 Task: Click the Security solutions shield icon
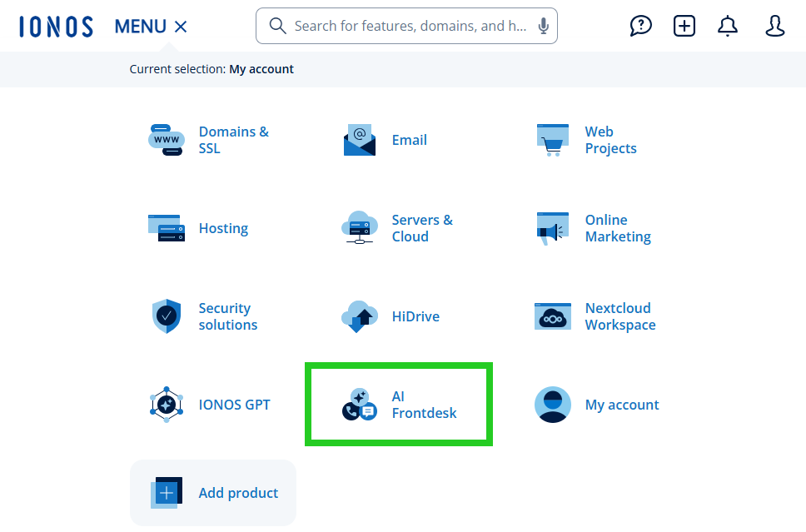pyautogui.click(x=167, y=316)
